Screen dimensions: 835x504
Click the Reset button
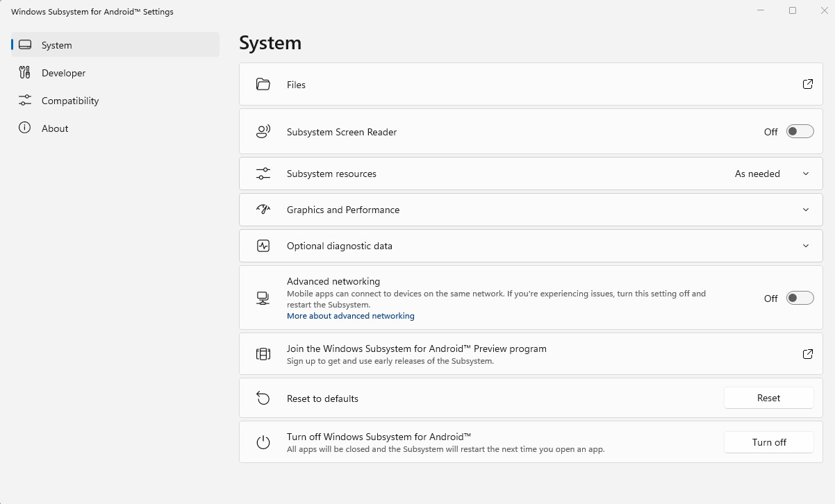tap(768, 398)
